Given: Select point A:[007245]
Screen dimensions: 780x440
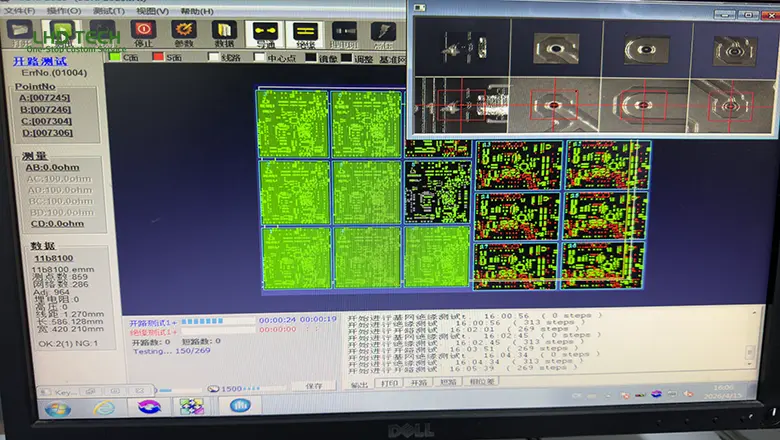Looking at the screenshot, I should 45,98.
